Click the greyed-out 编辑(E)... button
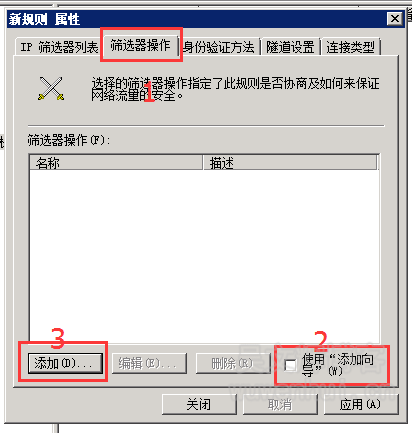The width and height of the screenshot is (412, 433). (149, 363)
